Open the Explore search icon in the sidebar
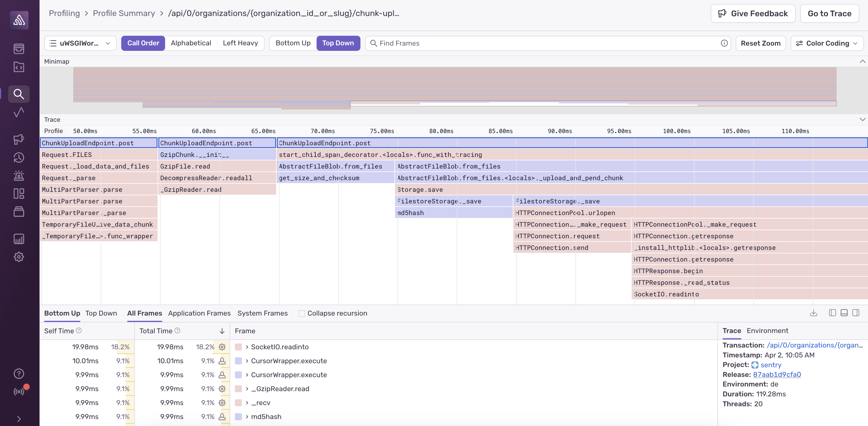868x426 pixels. (19, 94)
